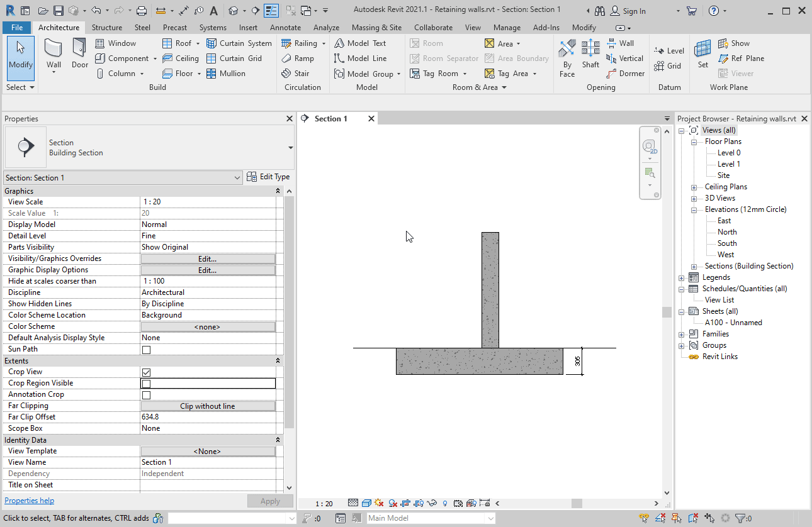Expand Sections (Building Section) in Project Browser
This screenshot has height=527, width=812.
694,265
